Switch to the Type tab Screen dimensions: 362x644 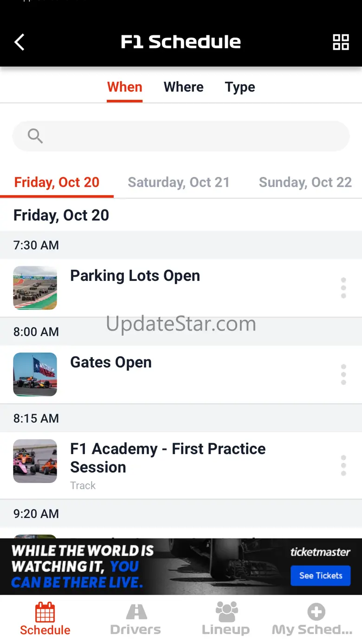coord(240,87)
